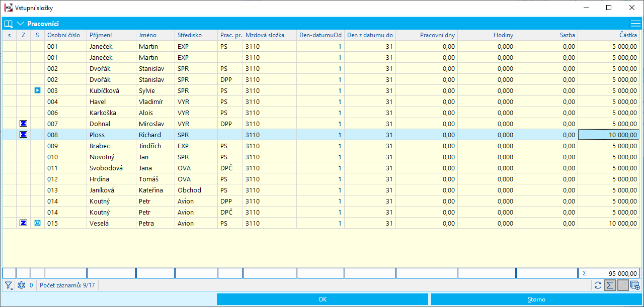Click the clock icon in Veselá row
Viewport: 644px width, 307px height.
tap(37, 223)
